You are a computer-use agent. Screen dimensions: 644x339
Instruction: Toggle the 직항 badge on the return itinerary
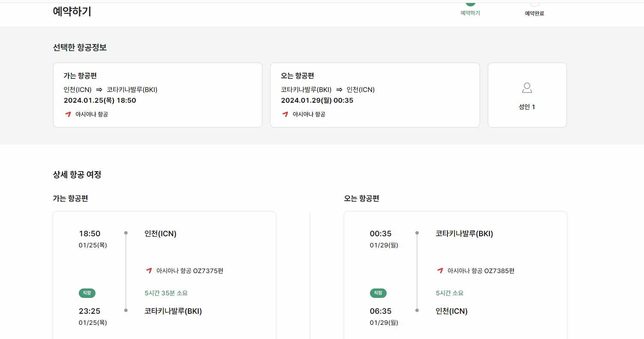click(x=378, y=293)
